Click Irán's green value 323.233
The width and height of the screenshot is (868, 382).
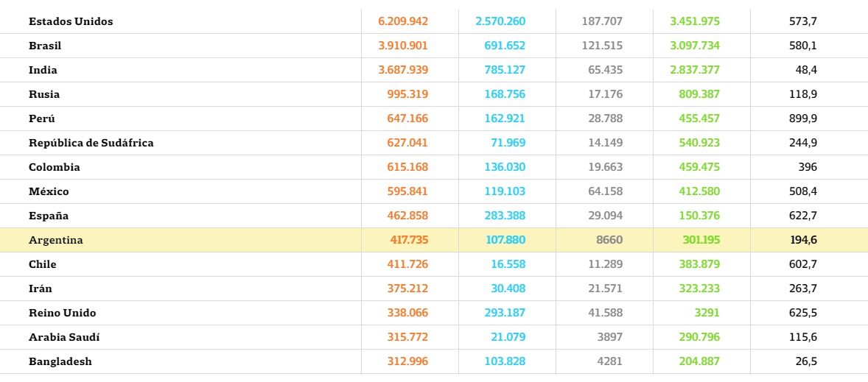tap(699, 289)
